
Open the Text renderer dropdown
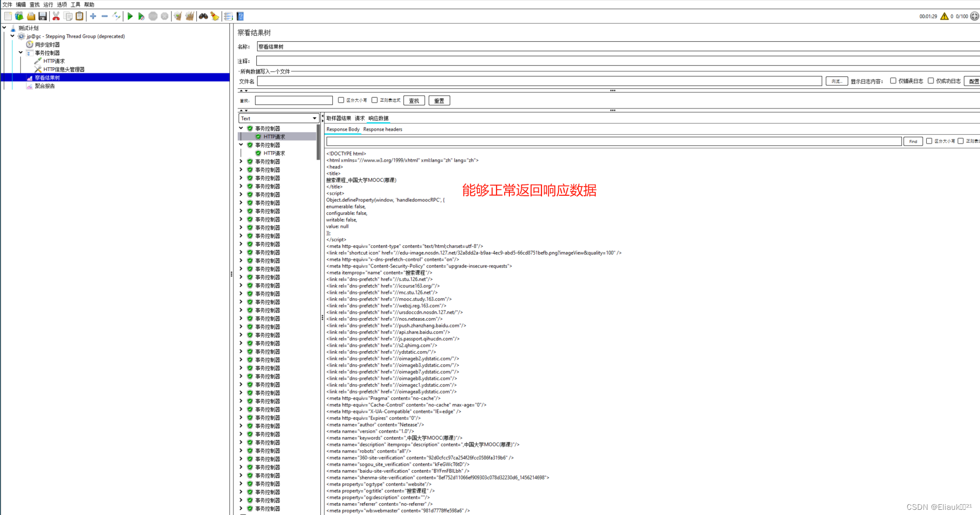click(x=278, y=118)
